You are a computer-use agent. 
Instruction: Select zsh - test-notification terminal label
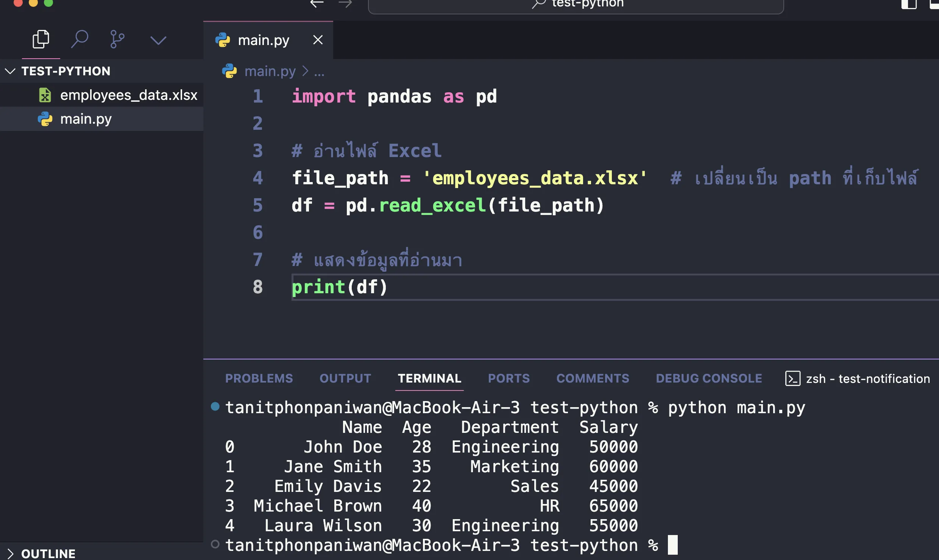(868, 379)
